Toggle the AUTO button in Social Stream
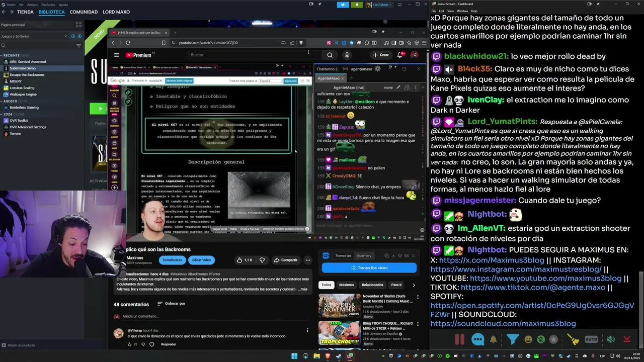 pyautogui.click(x=591, y=339)
